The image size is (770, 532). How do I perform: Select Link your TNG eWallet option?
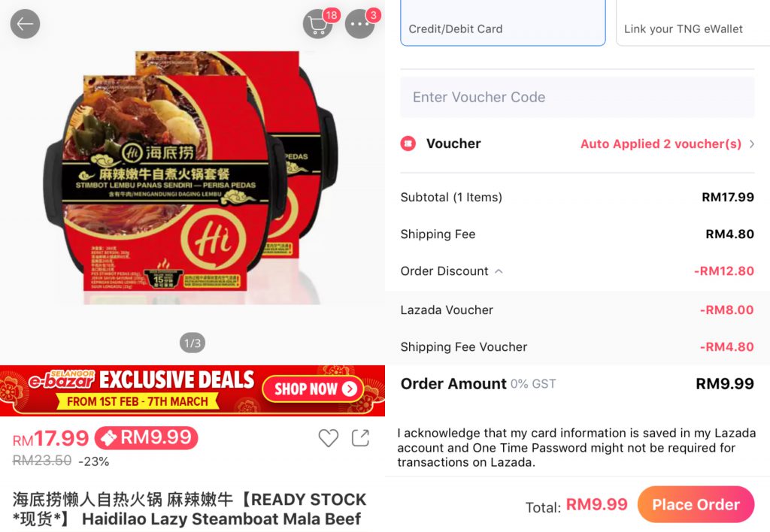[693, 23]
